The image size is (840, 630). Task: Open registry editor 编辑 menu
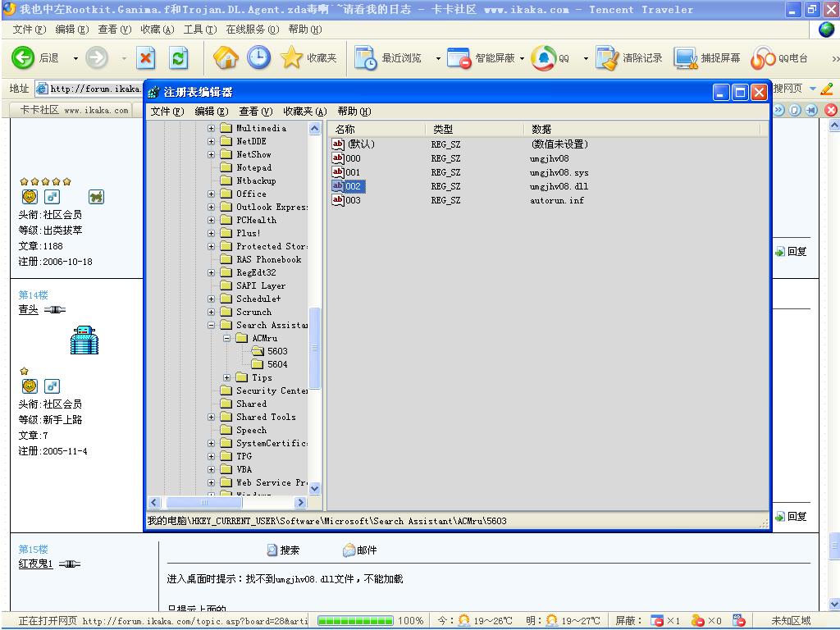pos(210,112)
